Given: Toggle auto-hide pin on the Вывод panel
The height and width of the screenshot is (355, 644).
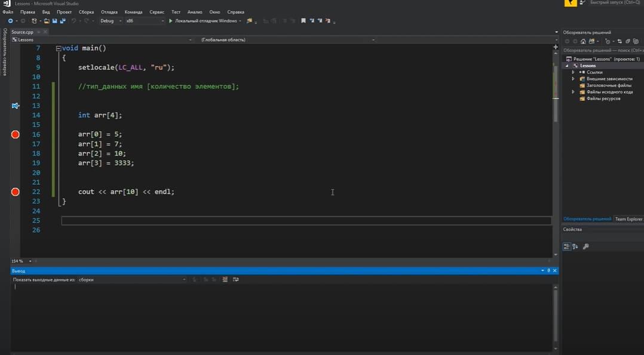Looking at the screenshot, I should 548,270.
